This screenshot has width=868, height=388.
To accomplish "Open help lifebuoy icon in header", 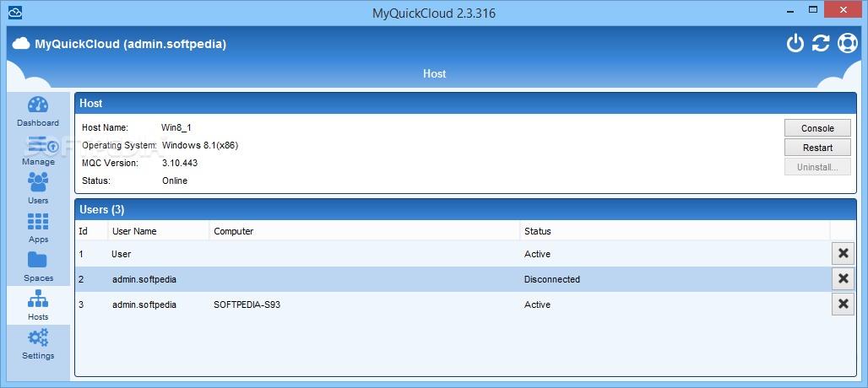I will point(847,43).
